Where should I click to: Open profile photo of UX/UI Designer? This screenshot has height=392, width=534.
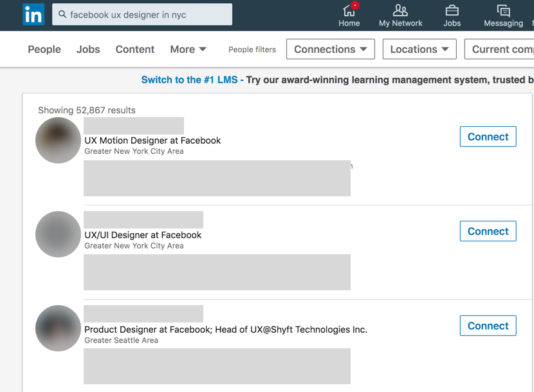59,234
